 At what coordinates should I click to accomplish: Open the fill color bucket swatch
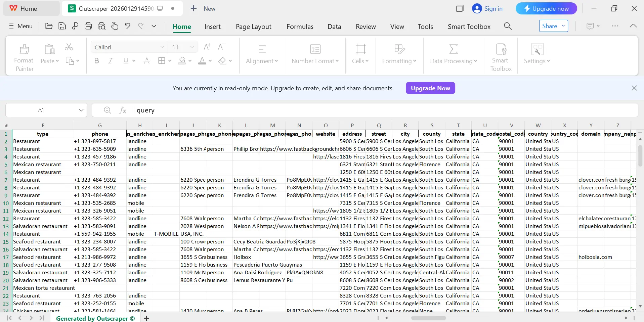(182, 61)
